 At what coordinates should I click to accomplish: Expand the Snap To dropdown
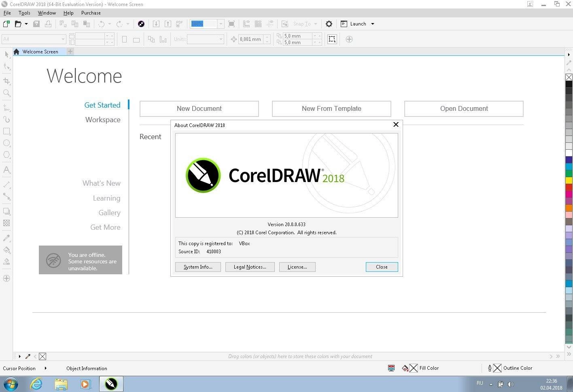pyautogui.click(x=316, y=24)
